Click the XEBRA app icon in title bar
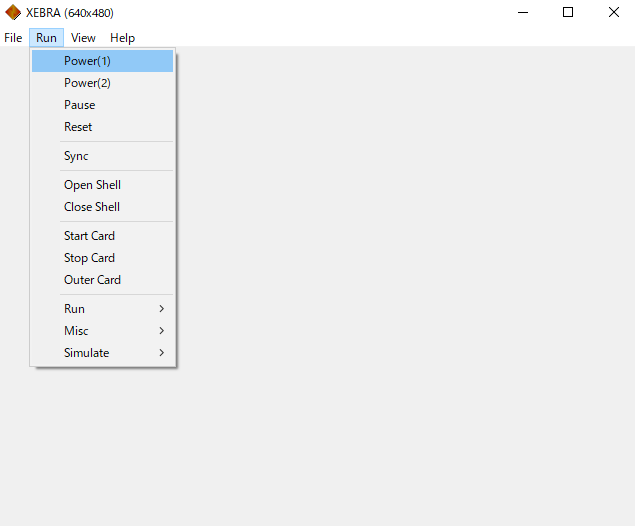635x526 pixels. point(13,13)
